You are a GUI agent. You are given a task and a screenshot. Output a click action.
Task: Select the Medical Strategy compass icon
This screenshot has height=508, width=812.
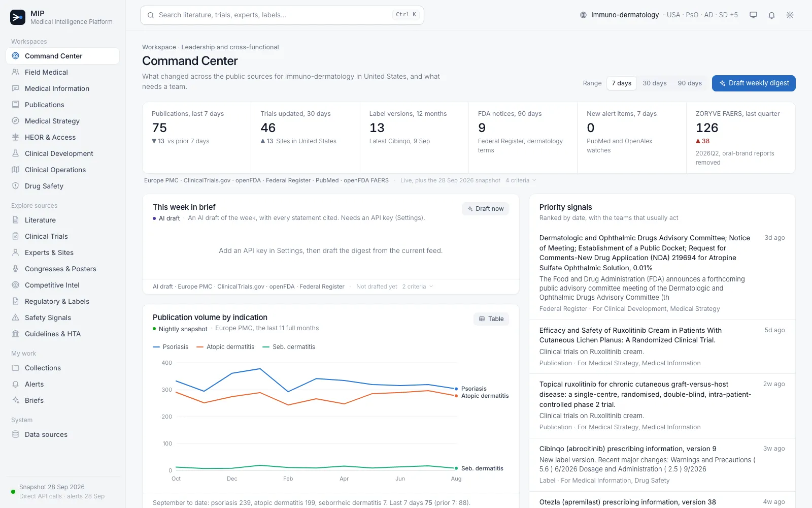pos(16,121)
